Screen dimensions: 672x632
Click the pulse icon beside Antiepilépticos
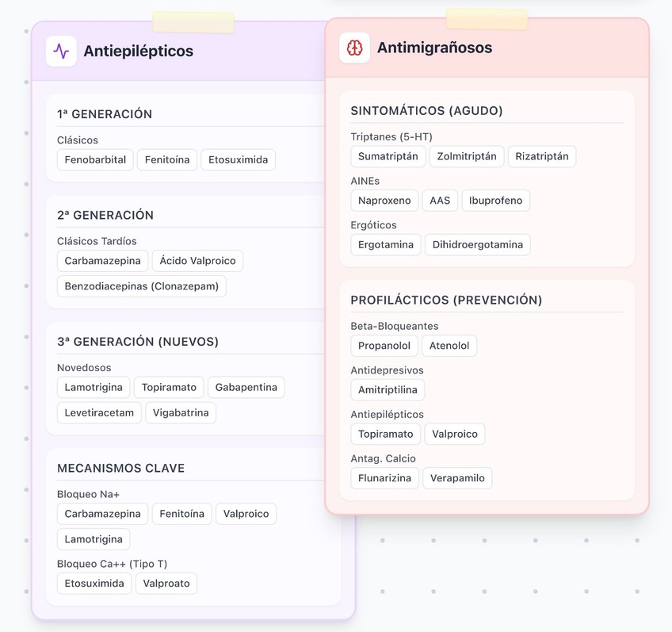click(61, 51)
